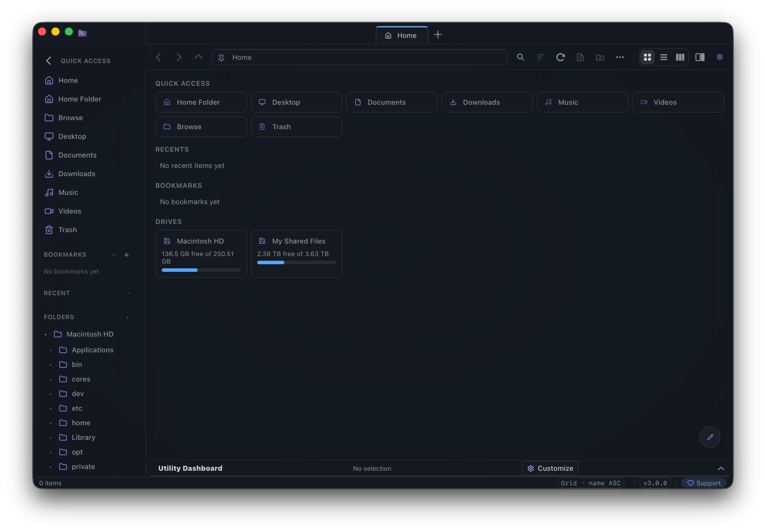Refresh the current view with reload icon
The width and height of the screenshot is (766, 532).
(560, 57)
